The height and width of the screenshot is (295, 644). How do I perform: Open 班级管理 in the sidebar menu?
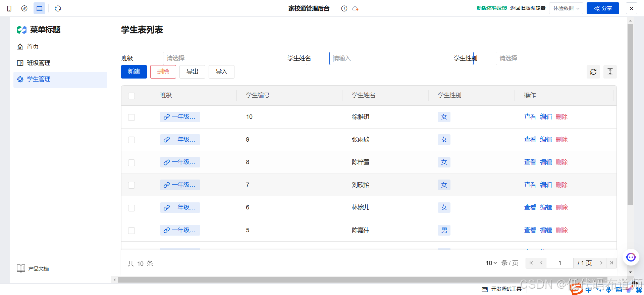click(60, 63)
